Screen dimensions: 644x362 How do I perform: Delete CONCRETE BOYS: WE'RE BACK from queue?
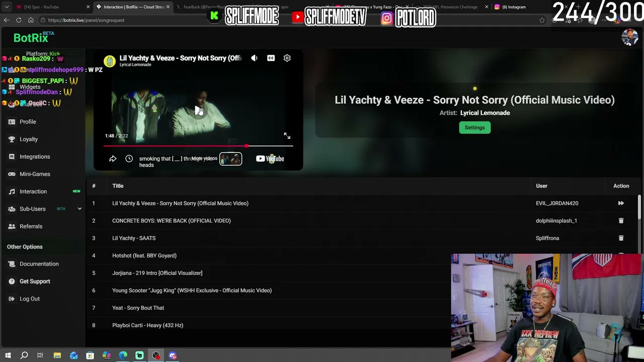621,221
